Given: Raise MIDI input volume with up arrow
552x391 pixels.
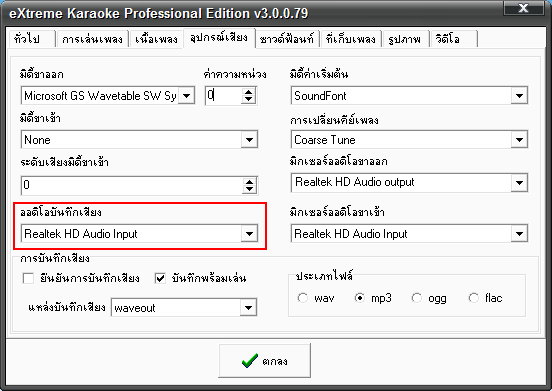Looking at the screenshot, I should tap(250, 182).
